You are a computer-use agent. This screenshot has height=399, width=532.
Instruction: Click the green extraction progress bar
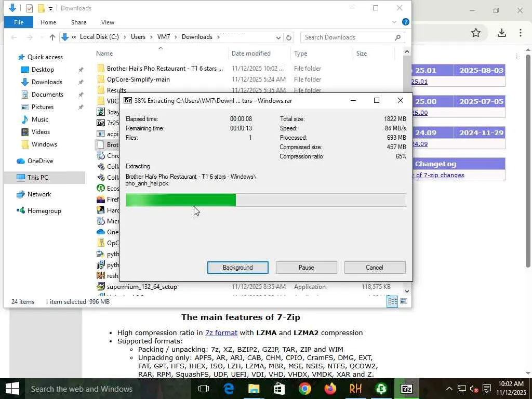point(265,200)
